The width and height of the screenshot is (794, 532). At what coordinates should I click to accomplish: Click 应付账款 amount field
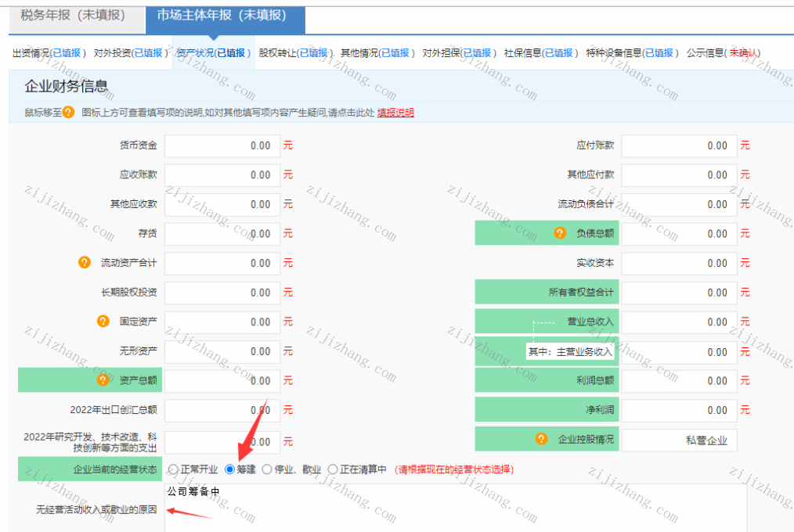point(679,146)
